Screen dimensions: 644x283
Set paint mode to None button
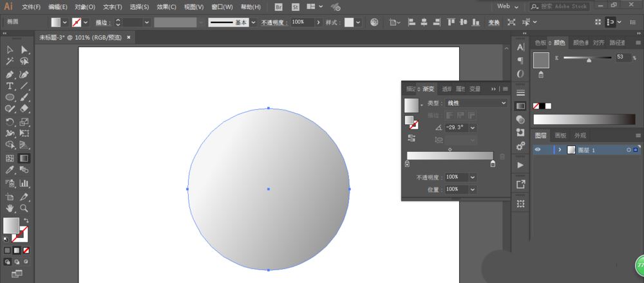[x=26, y=250]
